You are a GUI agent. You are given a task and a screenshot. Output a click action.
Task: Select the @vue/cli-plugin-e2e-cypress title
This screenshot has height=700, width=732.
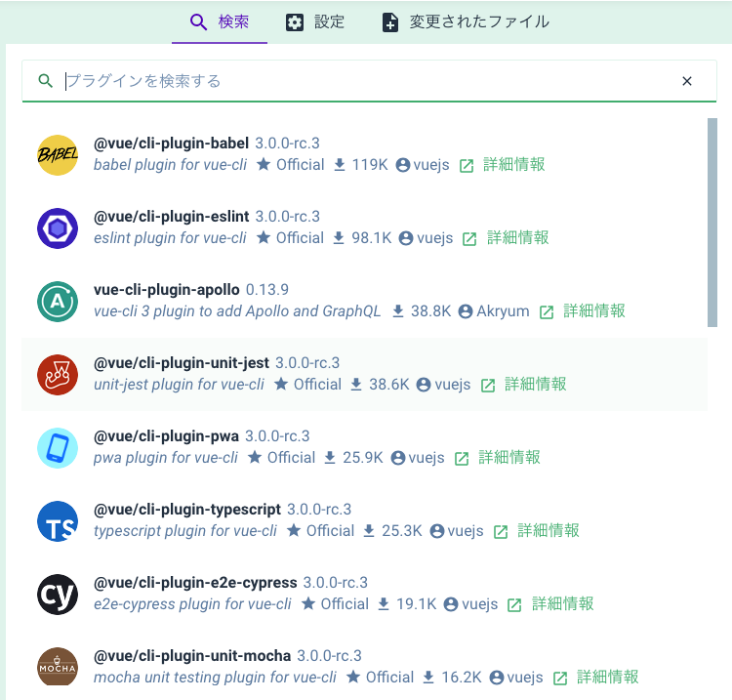[195, 583]
